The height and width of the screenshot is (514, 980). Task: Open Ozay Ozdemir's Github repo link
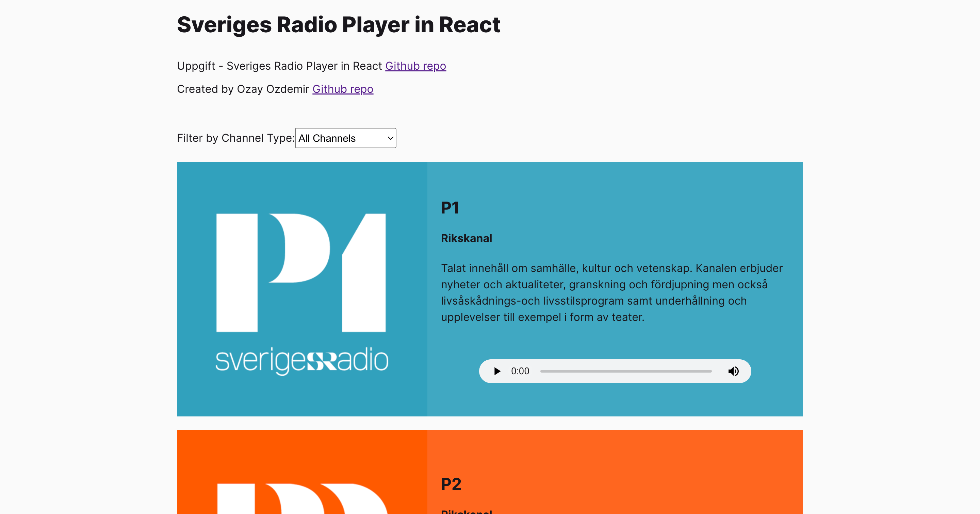pos(343,89)
